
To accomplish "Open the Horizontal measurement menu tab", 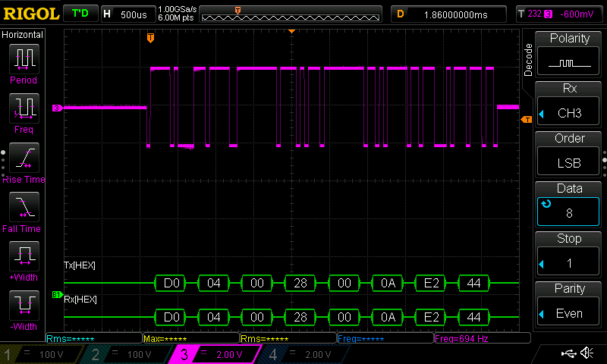I will pos(23,35).
